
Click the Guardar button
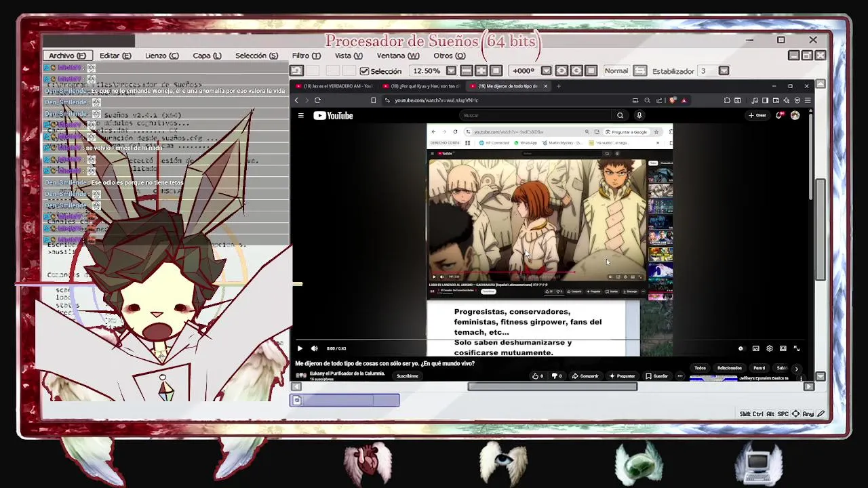656,376
